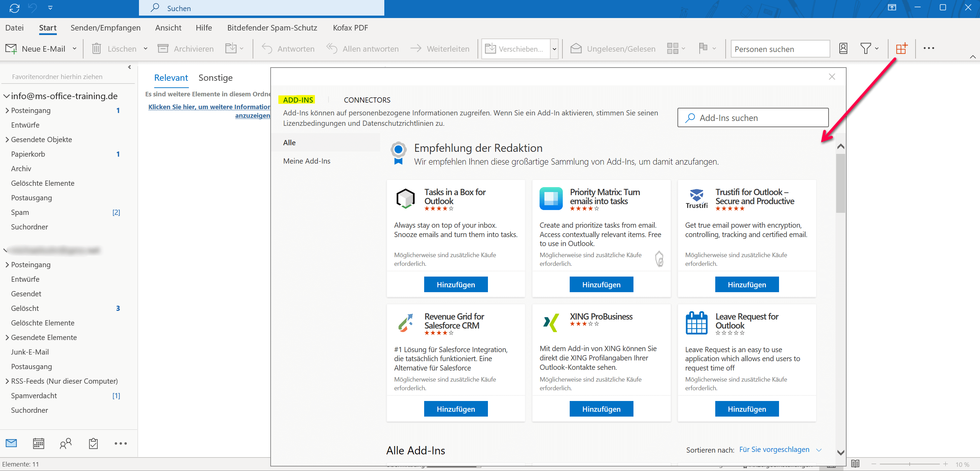980x471 pixels.
Task: Expand the Verschieben quick steps dropdown
Action: point(554,49)
